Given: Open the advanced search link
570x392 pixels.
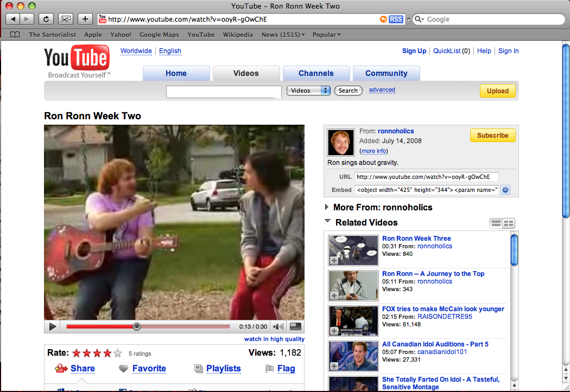Looking at the screenshot, I should pos(382,90).
